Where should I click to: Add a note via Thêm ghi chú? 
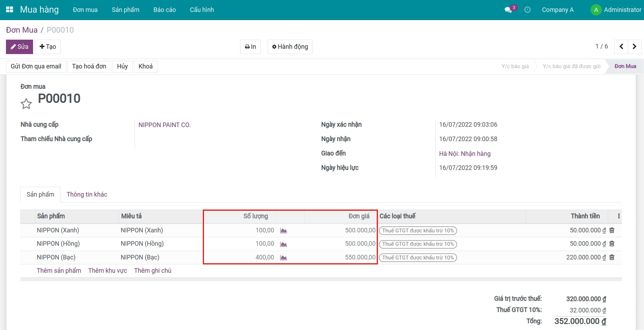click(153, 270)
